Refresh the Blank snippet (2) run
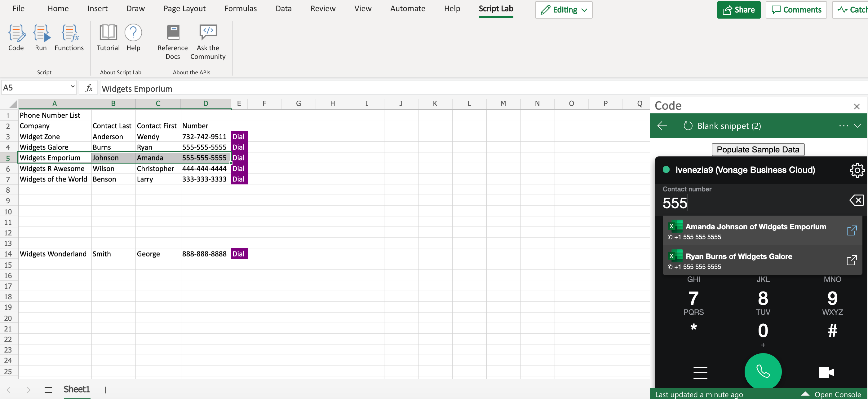The height and width of the screenshot is (399, 868). click(x=688, y=126)
